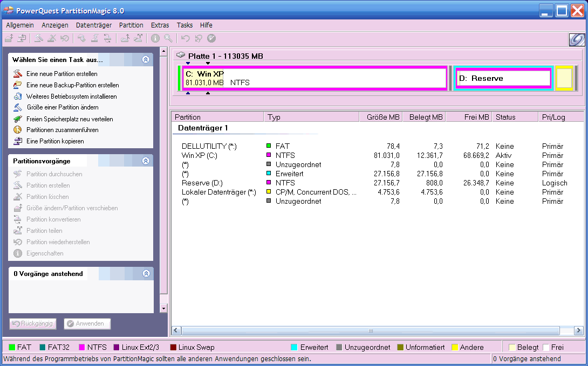The height and width of the screenshot is (366, 588).
Task: Click the undelete partition toolbar icon
Action: coord(64,38)
